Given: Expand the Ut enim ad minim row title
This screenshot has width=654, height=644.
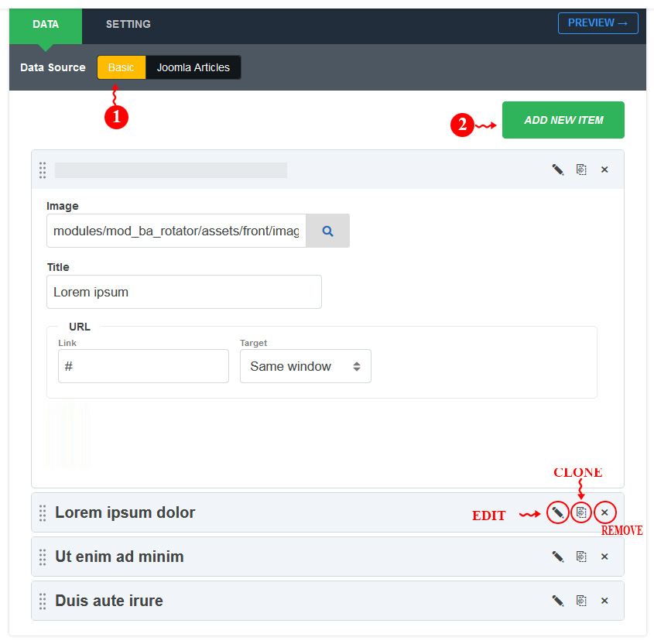Looking at the screenshot, I should coord(119,557).
